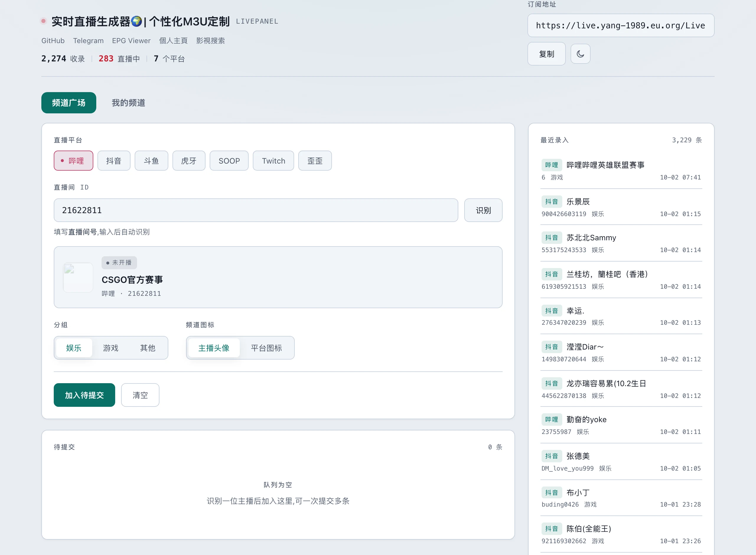Image resolution: width=756 pixels, height=555 pixels.
Task: Open the EPG Viewer link
Action: click(131, 41)
